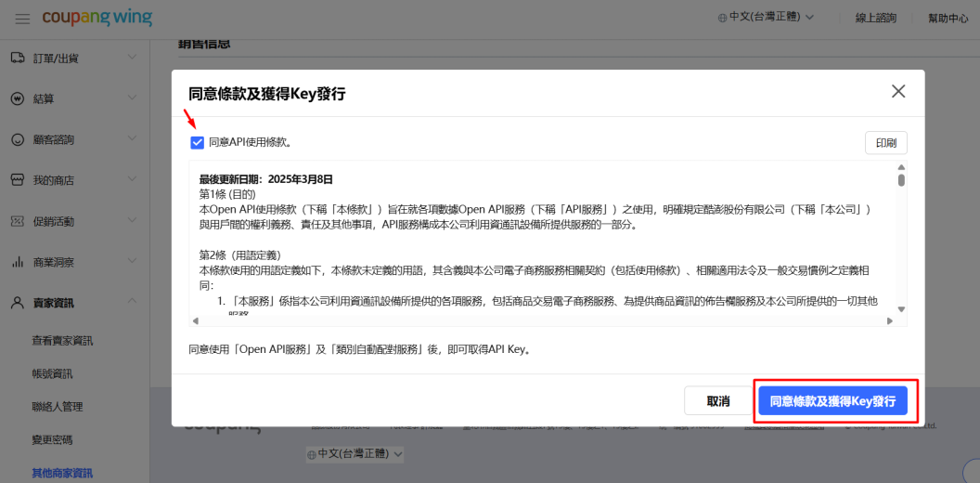This screenshot has width=980, height=483.
Task: Select 聯絡人管理 from the sidebar
Action: click(58, 407)
